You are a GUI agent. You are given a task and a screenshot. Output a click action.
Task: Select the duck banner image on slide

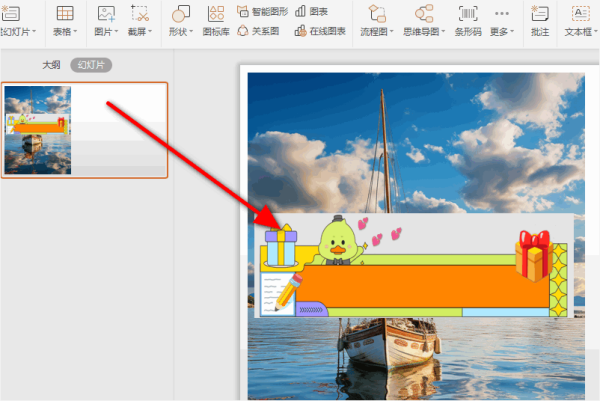click(x=414, y=266)
